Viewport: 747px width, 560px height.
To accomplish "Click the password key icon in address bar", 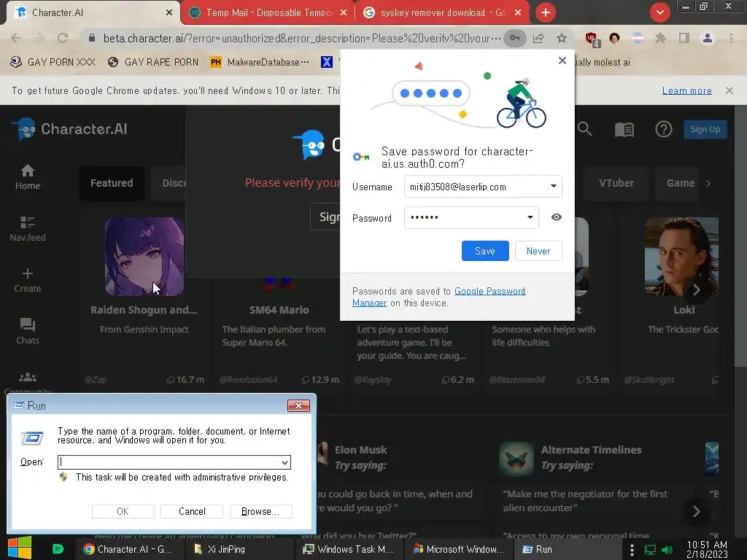I will click(x=515, y=38).
